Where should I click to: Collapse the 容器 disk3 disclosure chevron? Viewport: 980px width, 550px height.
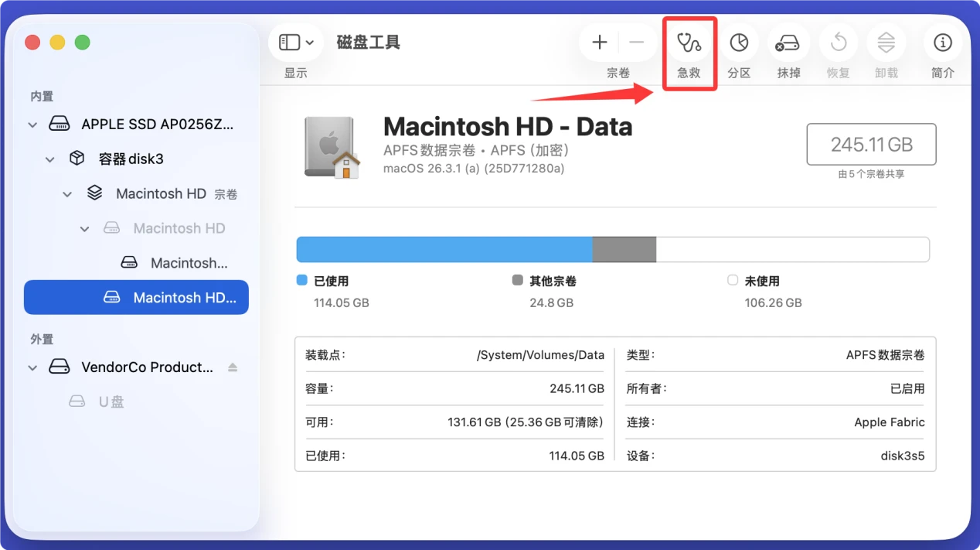[x=50, y=159]
